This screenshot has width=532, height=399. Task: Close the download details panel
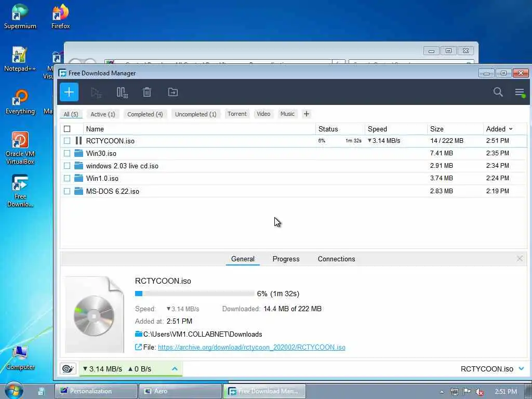pos(520,259)
